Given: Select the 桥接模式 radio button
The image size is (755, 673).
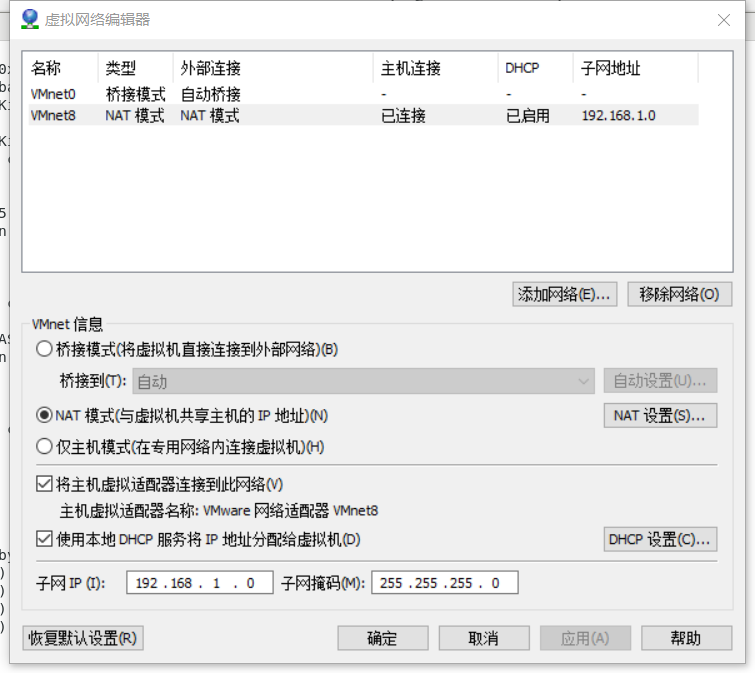Looking at the screenshot, I should tap(44, 349).
